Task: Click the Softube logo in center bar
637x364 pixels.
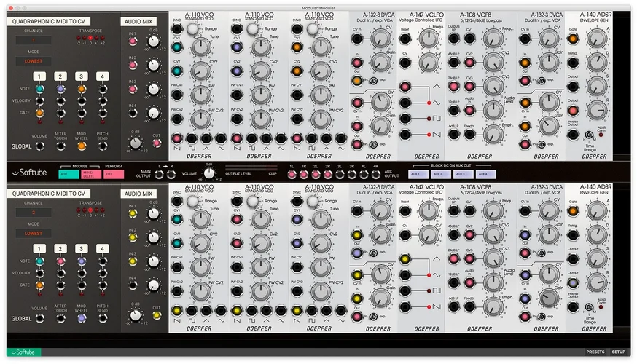Action: click(28, 173)
